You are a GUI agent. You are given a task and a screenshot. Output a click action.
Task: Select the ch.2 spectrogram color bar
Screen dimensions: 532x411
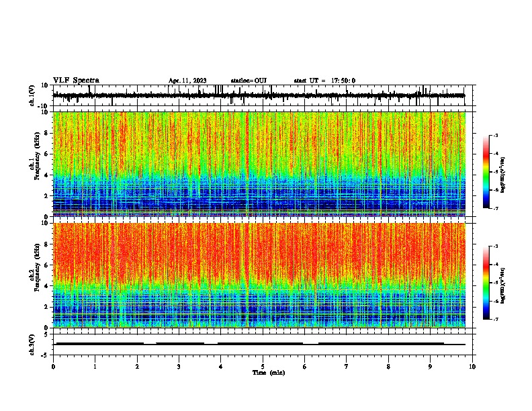[486, 283]
